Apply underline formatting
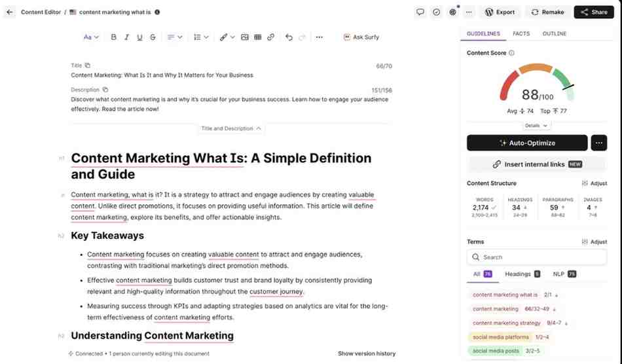 [x=139, y=37]
